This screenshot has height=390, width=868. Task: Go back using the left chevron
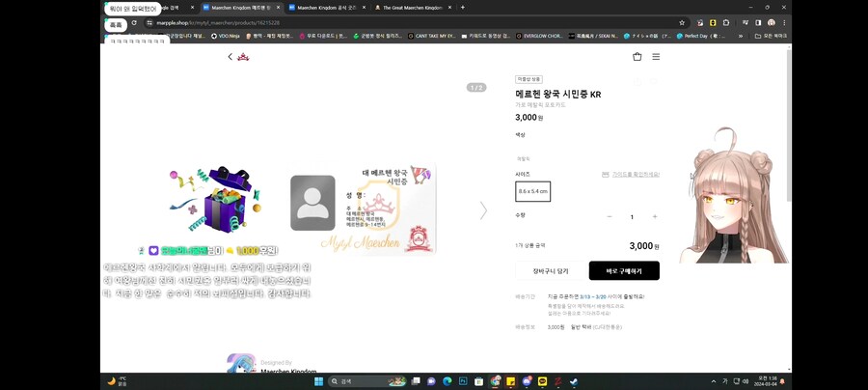[x=231, y=57]
